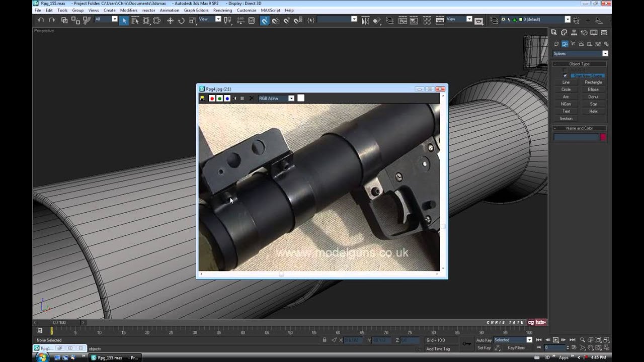644x362 pixels.
Task: Choose the Select and Scale tool
Action: 192,20
